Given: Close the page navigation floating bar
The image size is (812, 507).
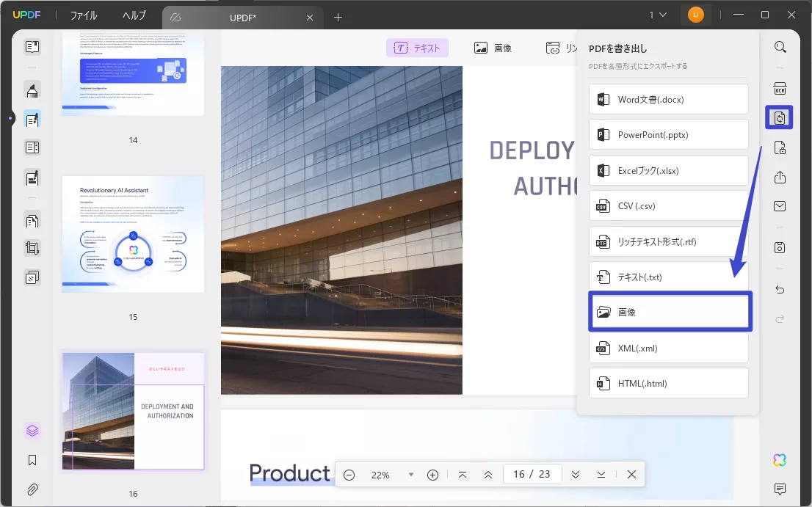Looking at the screenshot, I should point(631,475).
